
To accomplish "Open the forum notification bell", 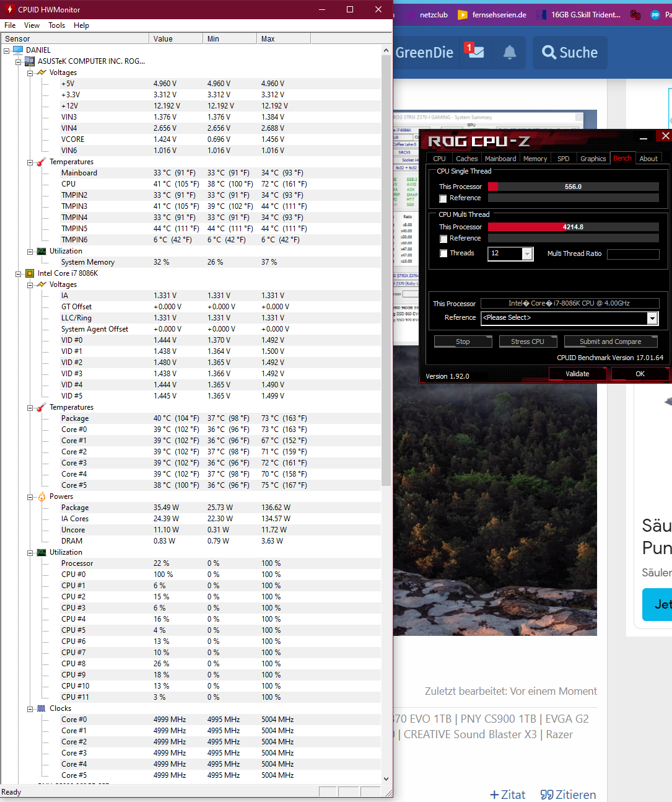I will [x=509, y=52].
